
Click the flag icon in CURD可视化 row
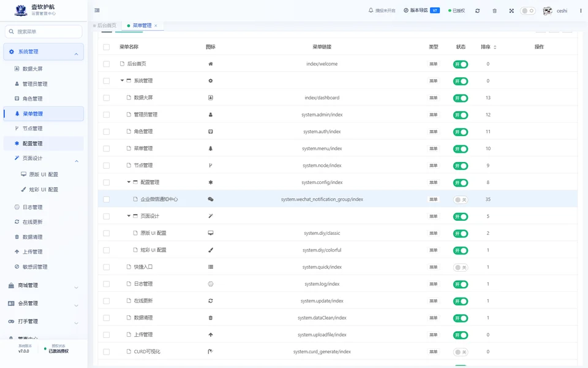click(211, 352)
